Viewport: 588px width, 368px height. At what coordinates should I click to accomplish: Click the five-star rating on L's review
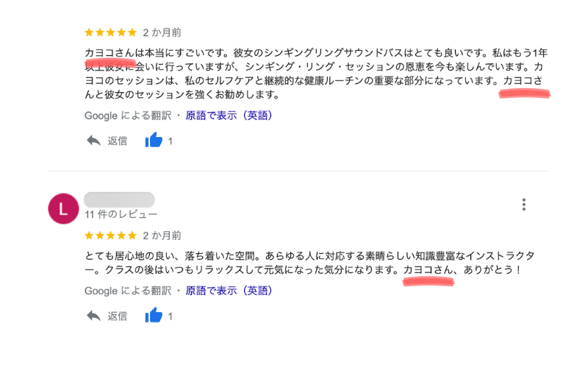coord(110,236)
